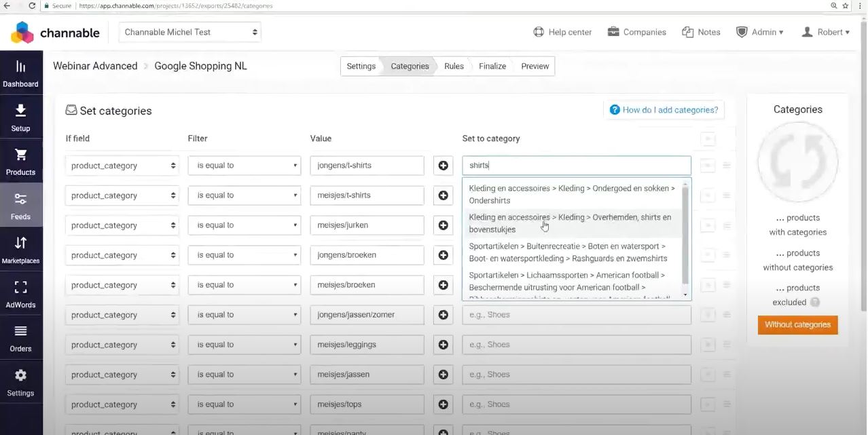Open AdWords in the sidebar

point(20,294)
